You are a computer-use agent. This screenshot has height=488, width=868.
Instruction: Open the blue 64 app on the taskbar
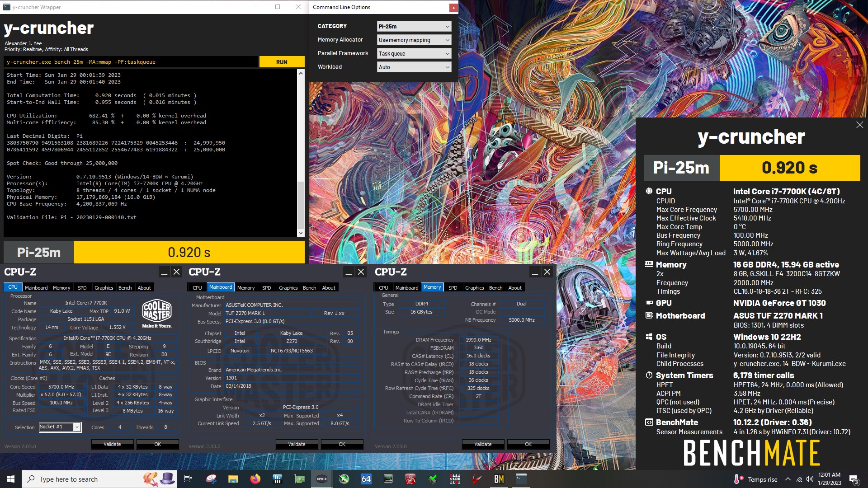[x=366, y=479]
